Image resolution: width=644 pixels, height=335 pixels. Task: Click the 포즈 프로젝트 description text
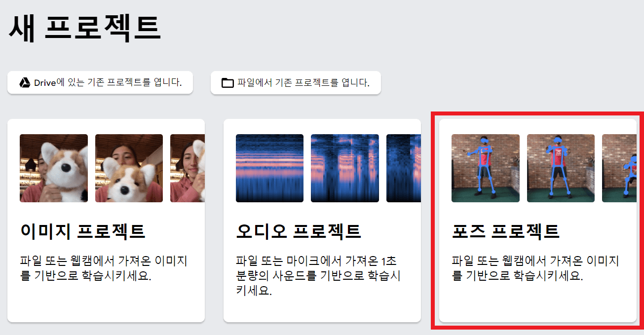[x=535, y=268]
